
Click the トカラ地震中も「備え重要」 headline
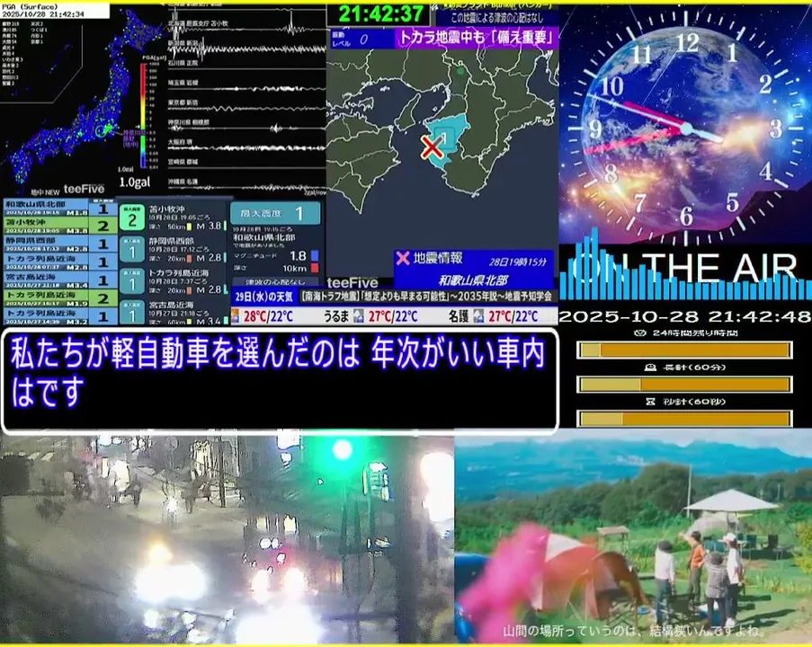(476, 38)
